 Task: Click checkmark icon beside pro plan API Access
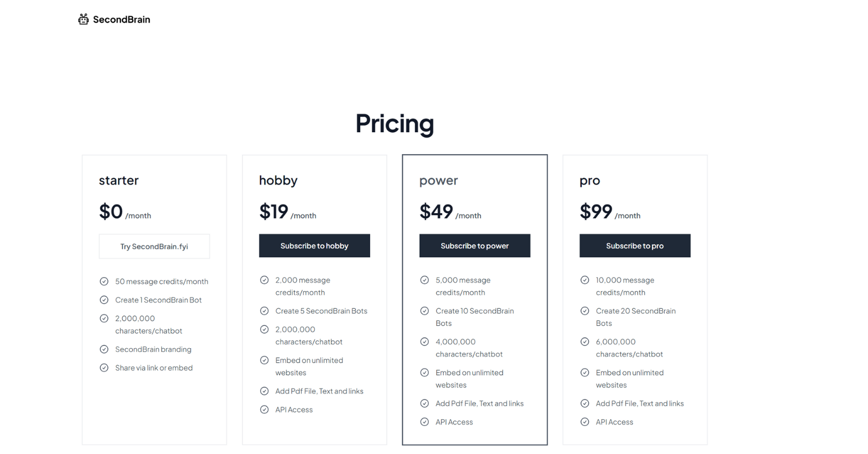tap(585, 422)
